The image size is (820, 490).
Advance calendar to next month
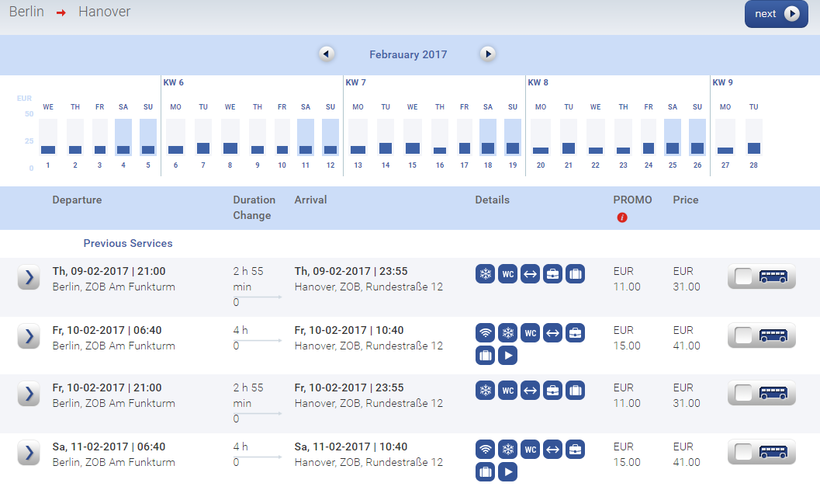coord(487,54)
